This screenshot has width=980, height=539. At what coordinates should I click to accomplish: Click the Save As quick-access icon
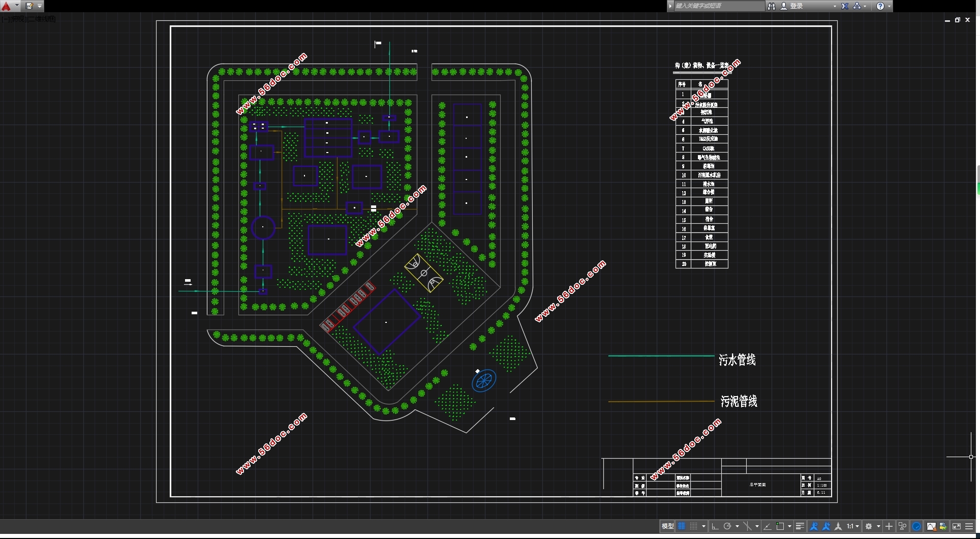click(29, 6)
